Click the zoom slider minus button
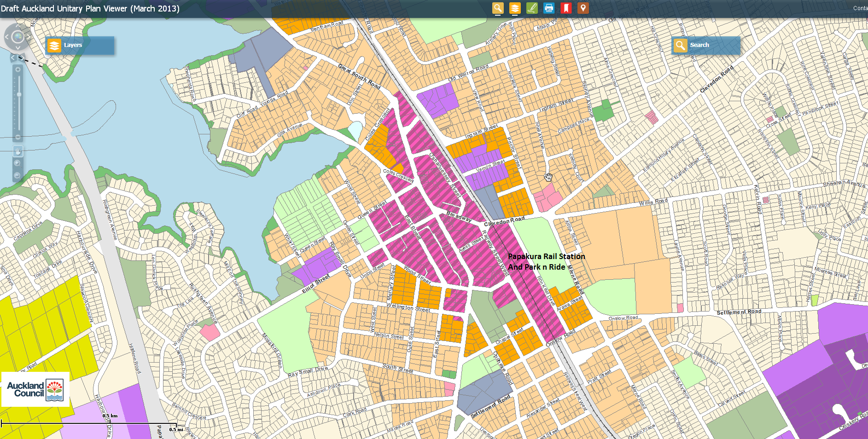This screenshot has width=868, height=439. 18,137
